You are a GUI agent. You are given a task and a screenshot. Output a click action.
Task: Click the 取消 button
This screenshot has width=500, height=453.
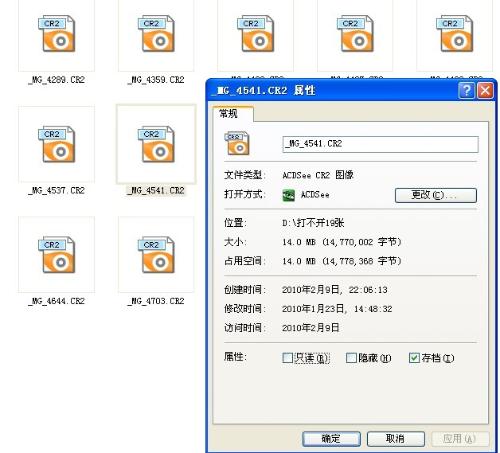tap(396, 439)
